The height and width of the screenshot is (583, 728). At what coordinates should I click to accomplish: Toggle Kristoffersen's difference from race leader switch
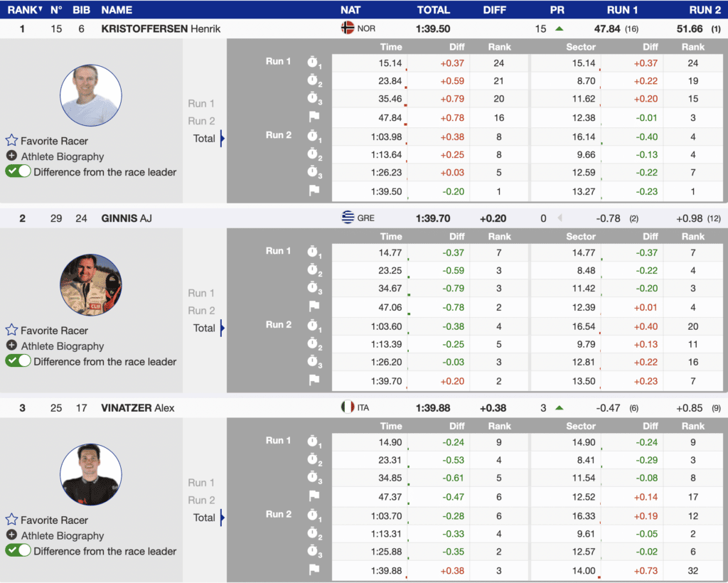[18, 171]
